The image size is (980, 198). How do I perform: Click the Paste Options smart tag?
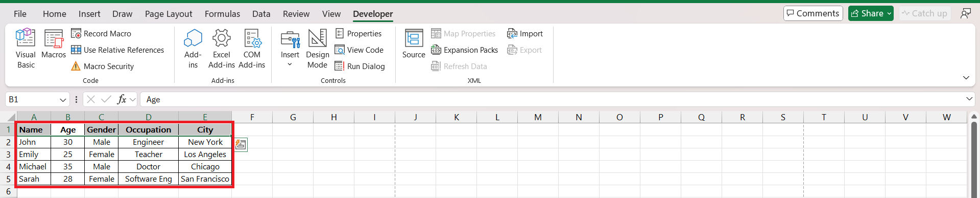tap(241, 145)
